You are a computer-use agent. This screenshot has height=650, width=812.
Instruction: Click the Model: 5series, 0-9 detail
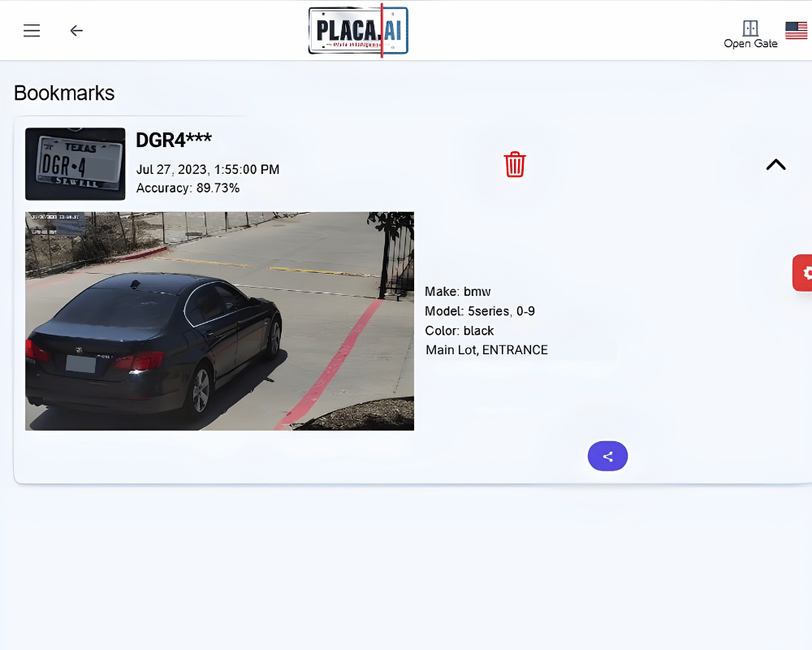point(479,311)
